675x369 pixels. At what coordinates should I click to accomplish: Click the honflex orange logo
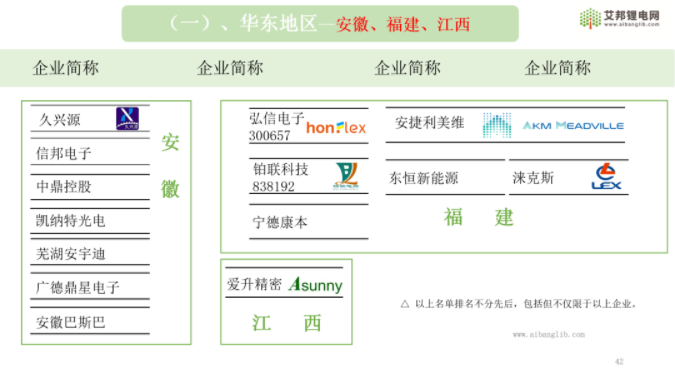pos(336,127)
